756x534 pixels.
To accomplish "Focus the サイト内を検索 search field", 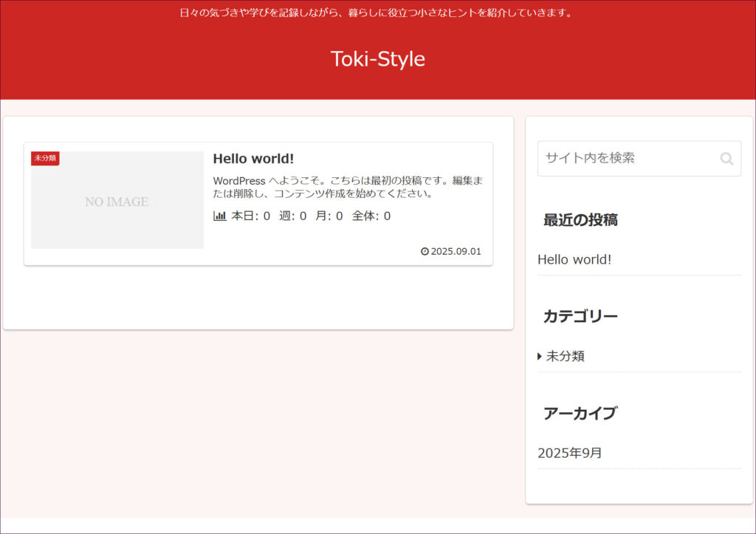I will (x=628, y=158).
